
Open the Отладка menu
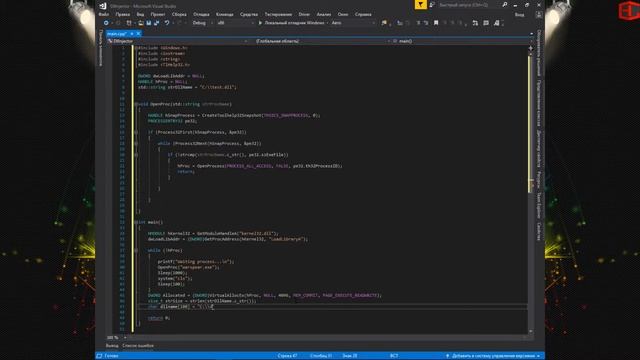point(201,14)
